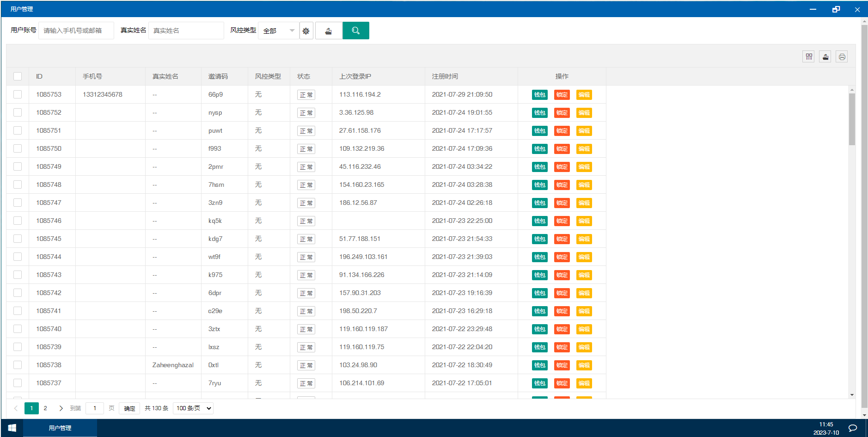Go to next page with right chevron
The height and width of the screenshot is (437, 868).
(61, 408)
